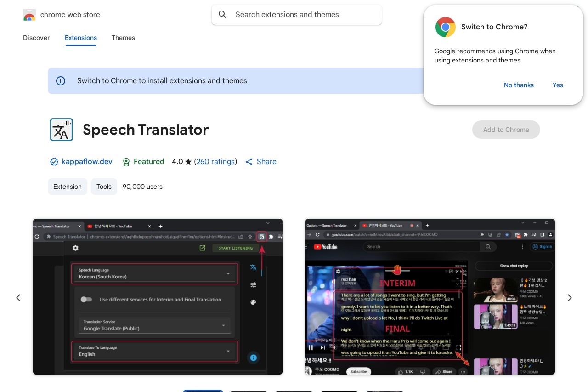Click the 'Switch to Chrome?' popup heading
The image size is (588, 392).
(494, 27)
